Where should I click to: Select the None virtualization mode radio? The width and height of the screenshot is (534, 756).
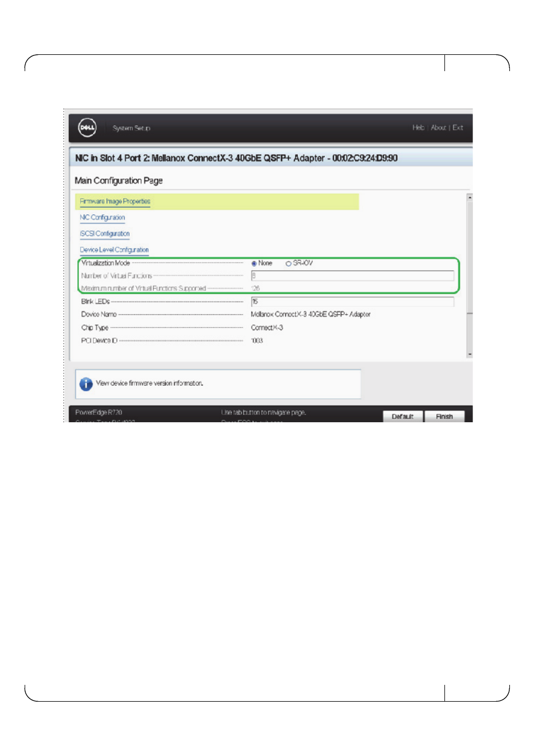click(x=254, y=263)
